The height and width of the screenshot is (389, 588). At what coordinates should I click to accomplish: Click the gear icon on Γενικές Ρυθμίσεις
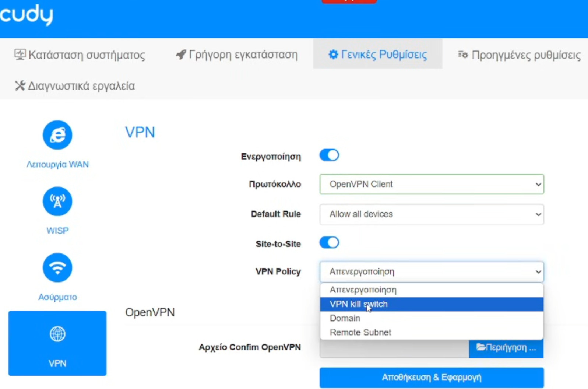pos(333,55)
